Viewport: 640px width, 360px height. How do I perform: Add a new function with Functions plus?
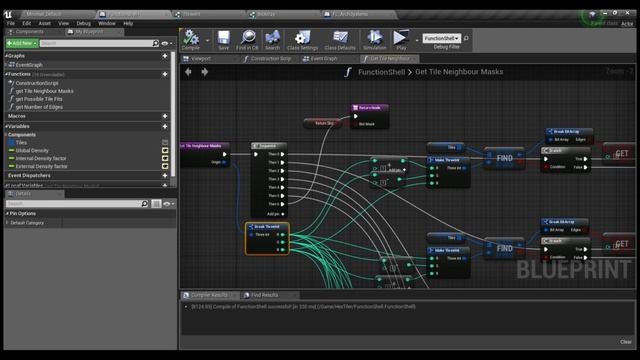[x=165, y=74]
